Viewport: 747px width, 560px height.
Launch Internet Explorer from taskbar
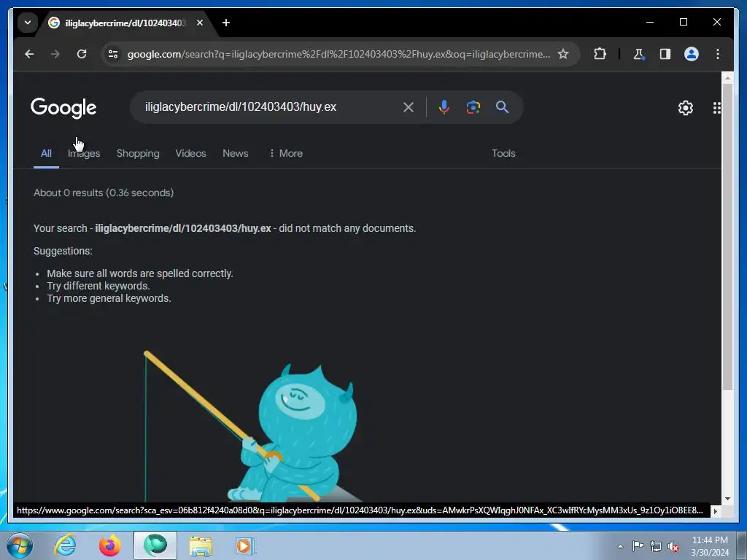point(65,545)
